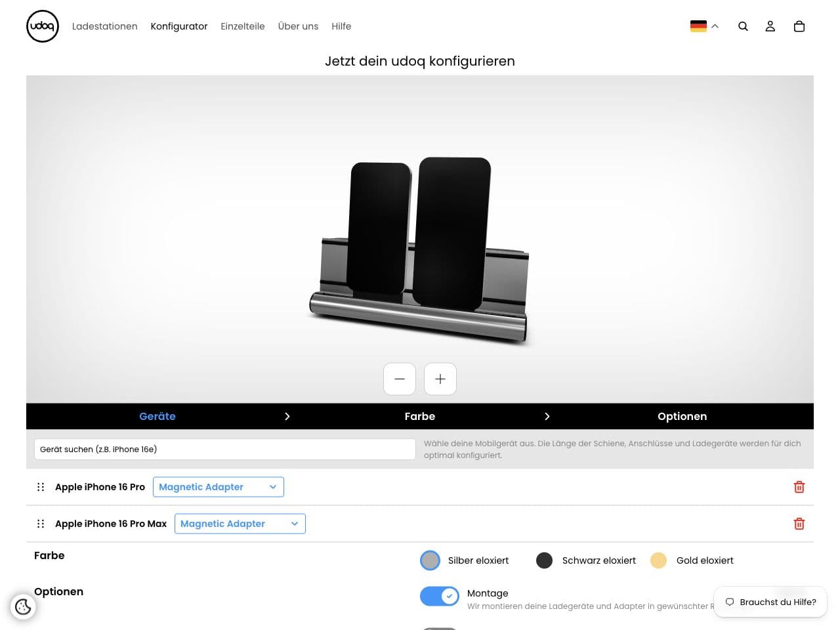Image resolution: width=840 pixels, height=630 pixels.
Task: Choose the Silber eloxiert color swatch
Action: point(430,560)
